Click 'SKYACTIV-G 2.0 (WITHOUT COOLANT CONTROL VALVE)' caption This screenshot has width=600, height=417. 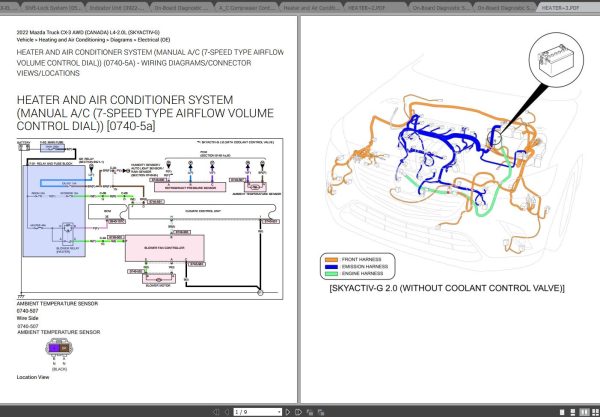[447, 288]
